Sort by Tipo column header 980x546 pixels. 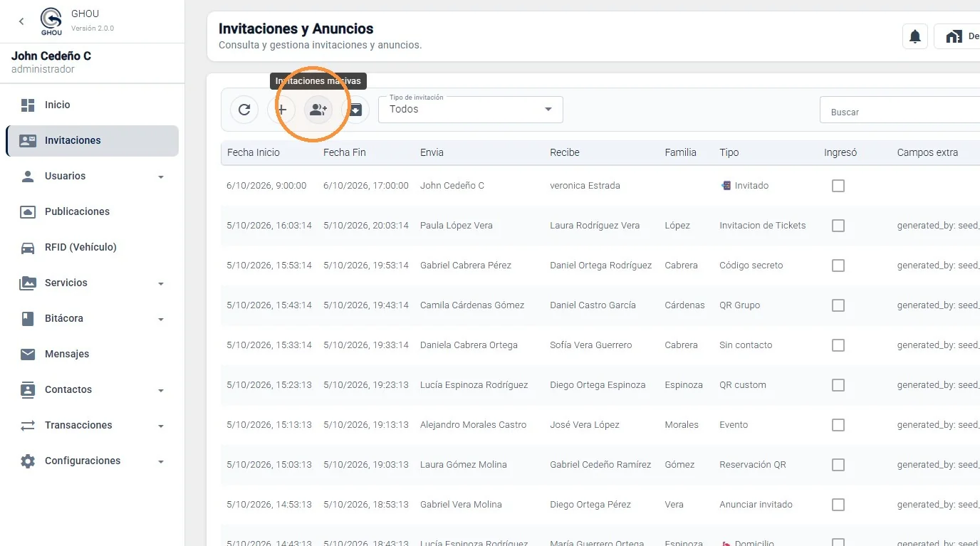[x=729, y=152]
